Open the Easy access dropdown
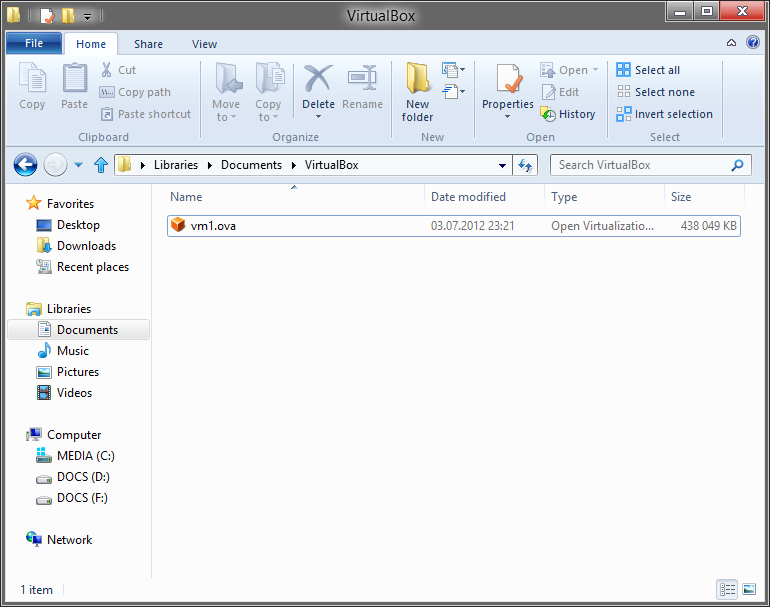Image resolution: width=770 pixels, height=608 pixels. [453, 91]
